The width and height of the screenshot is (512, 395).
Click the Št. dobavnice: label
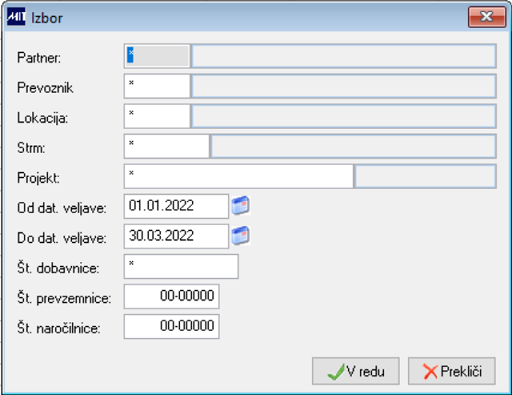tap(58, 268)
